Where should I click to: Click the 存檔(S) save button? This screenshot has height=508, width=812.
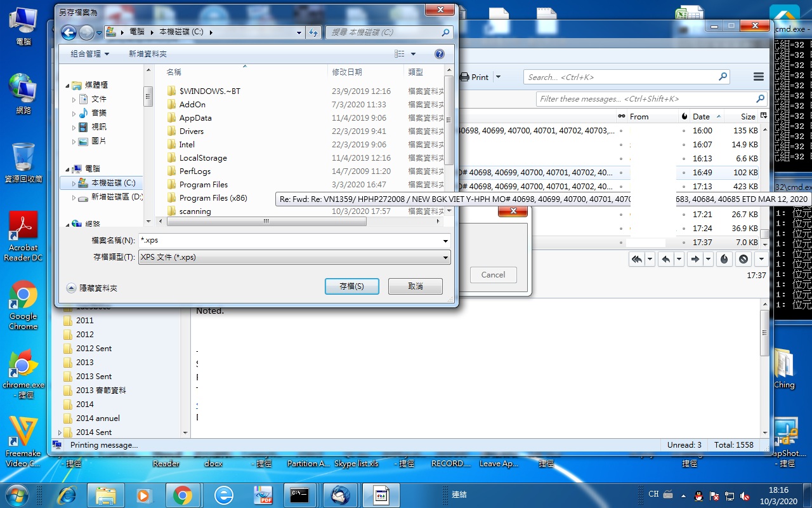pos(351,286)
